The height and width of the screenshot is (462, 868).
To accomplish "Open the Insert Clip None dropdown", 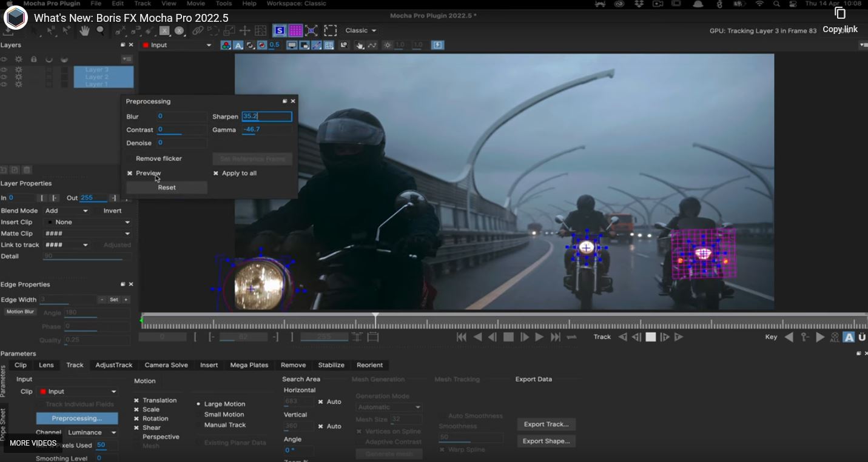I will click(88, 223).
